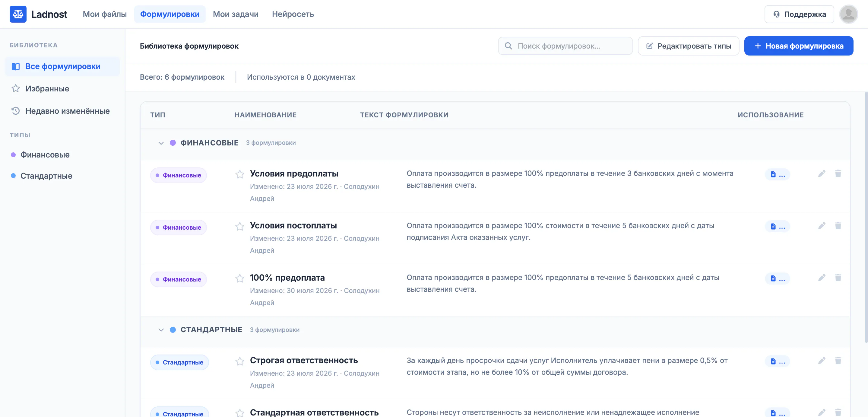Open usage document badge for Условия предоплаты
This screenshot has width=868, height=417.
click(x=777, y=174)
